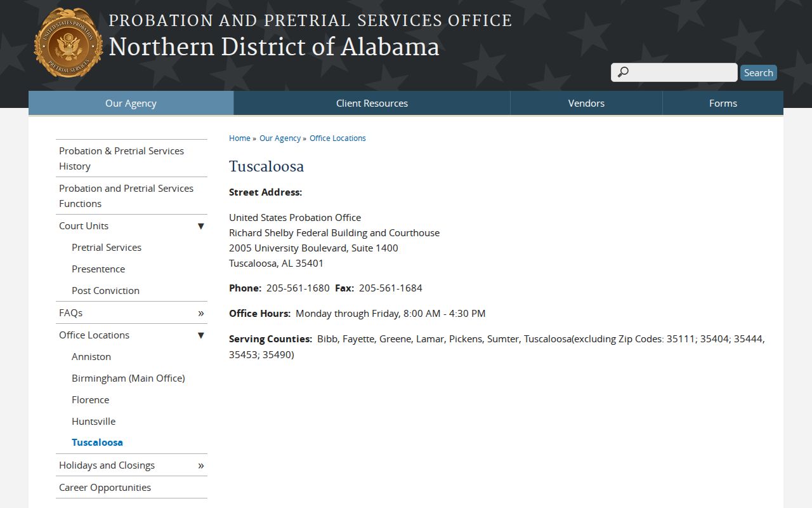Image resolution: width=812 pixels, height=508 pixels.
Task: Click the Tuscaloosa page heading
Action: (266, 166)
